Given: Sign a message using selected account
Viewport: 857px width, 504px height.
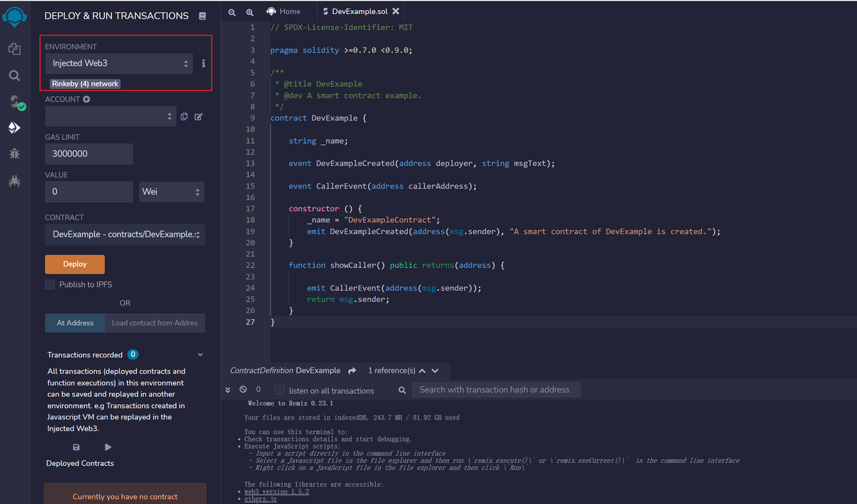Looking at the screenshot, I should tap(199, 116).
